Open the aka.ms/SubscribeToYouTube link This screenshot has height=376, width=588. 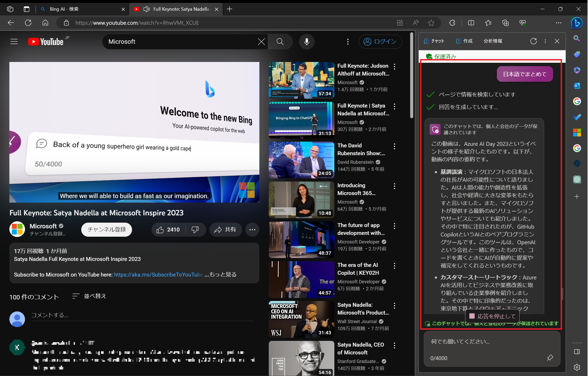(x=158, y=275)
